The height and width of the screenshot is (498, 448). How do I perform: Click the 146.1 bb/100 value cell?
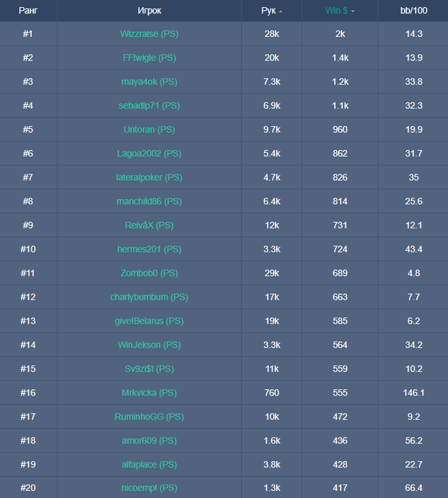click(x=413, y=393)
